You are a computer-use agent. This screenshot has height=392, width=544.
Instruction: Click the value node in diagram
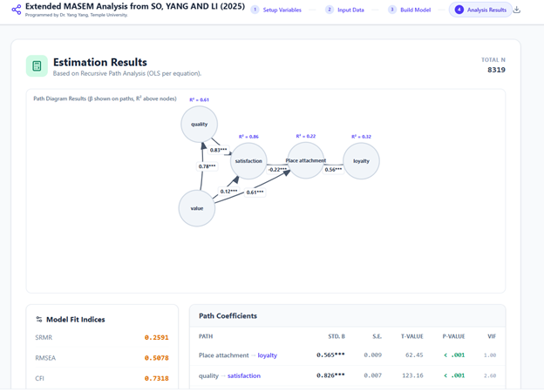coord(197,208)
